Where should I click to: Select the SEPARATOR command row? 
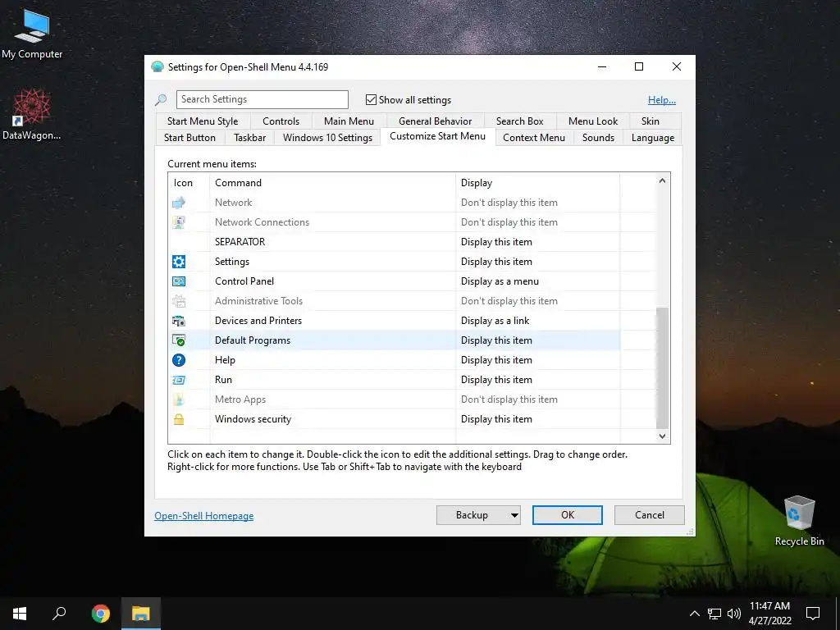point(394,242)
